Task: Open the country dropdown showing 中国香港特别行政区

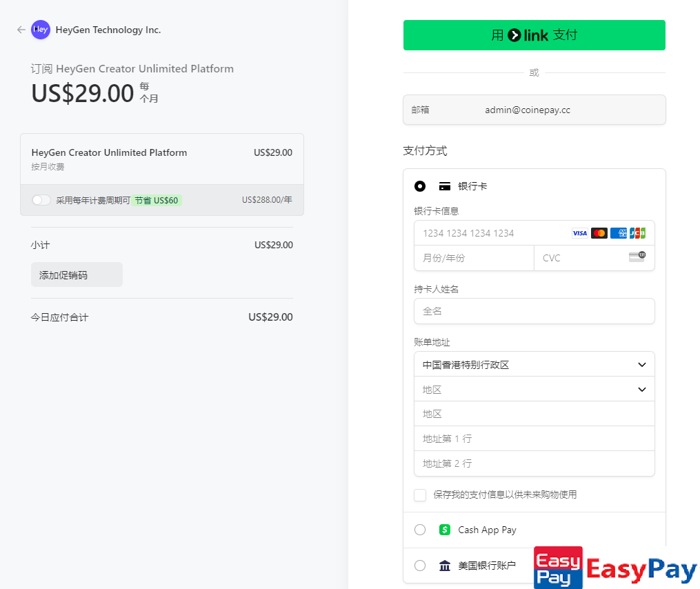Action: click(x=534, y=364)
